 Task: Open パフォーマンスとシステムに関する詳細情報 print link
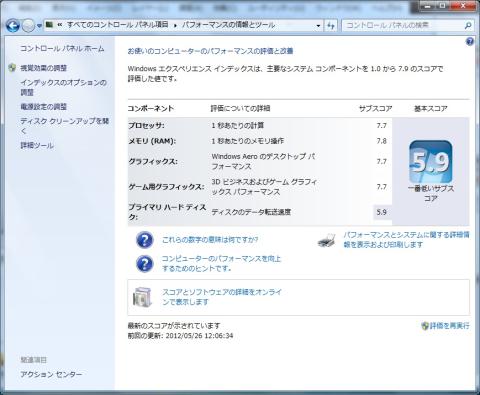tap(407, 240)
